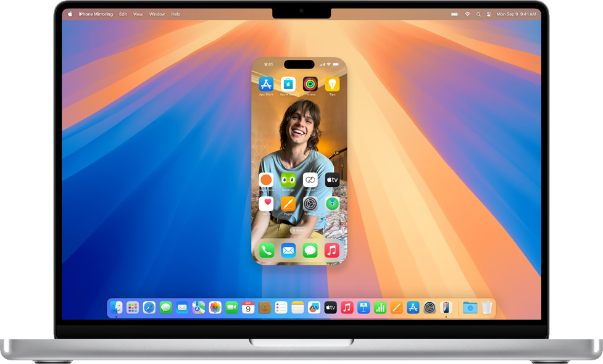Click the Mon Sep 9 9:41 AM clock
Viewport: 603px width, 364px height.
pos(516,14)
